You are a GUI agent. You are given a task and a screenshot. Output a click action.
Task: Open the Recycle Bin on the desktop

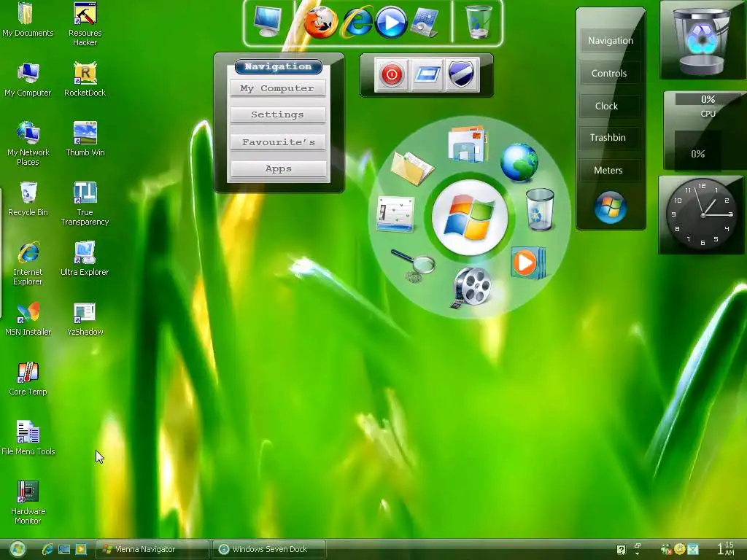28,199
